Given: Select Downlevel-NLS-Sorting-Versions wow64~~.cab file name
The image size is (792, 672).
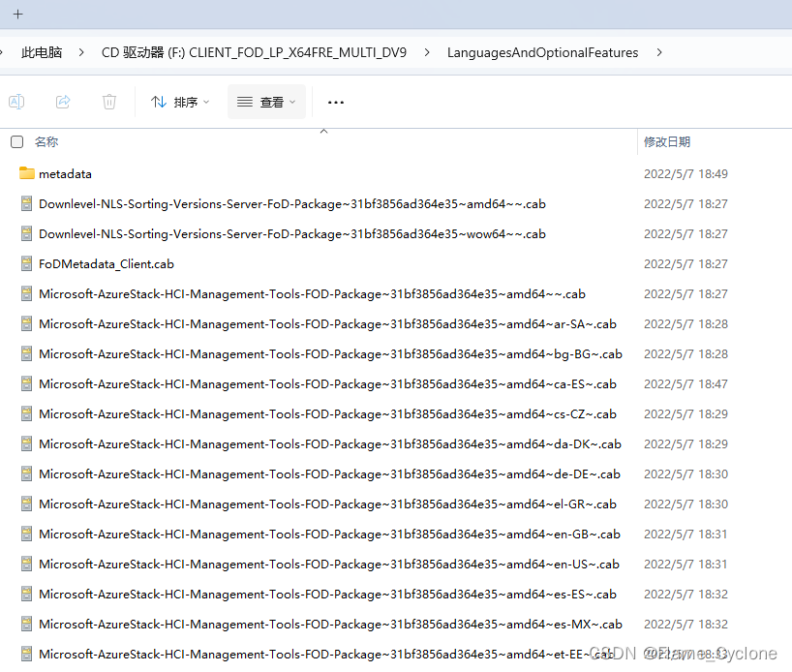Looking at the screenshot, I should click(x=292, y=234).
